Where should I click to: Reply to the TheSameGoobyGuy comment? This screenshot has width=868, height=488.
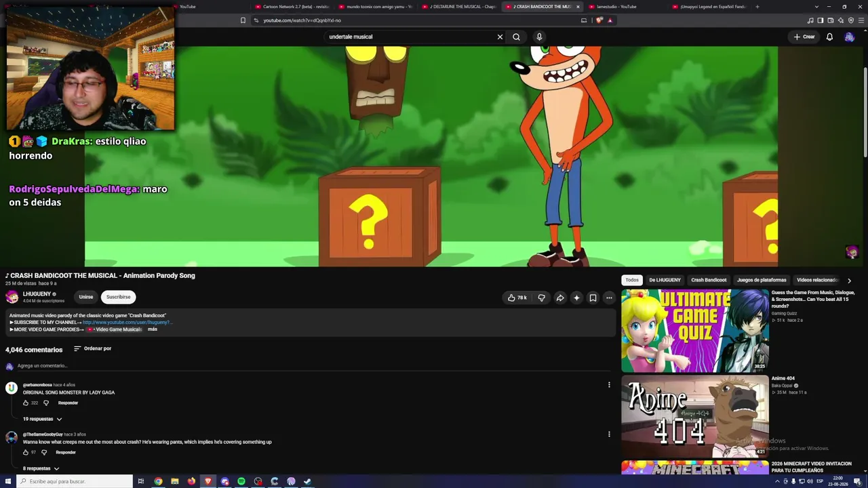[x=66, y=452]
